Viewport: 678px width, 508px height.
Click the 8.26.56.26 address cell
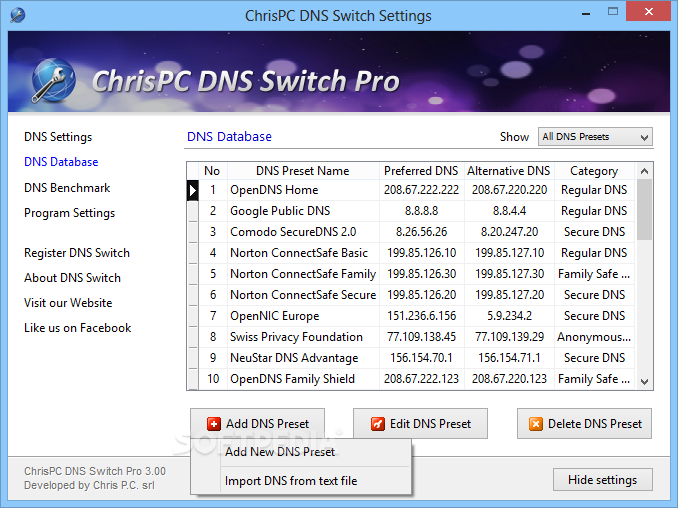tap(422, 232)
